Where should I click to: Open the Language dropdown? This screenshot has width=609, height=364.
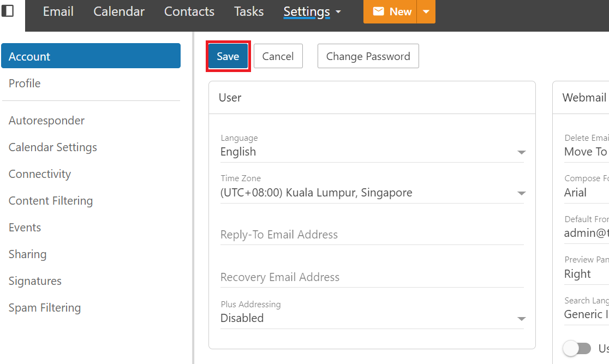[371, 152]
